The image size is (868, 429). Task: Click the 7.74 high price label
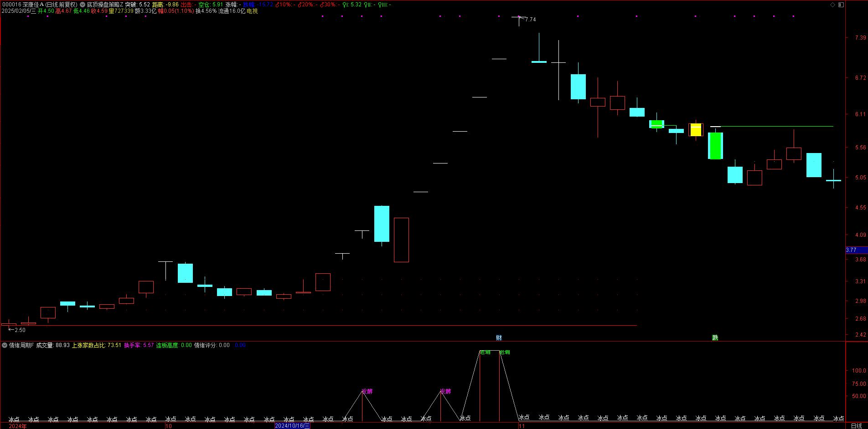tap(531, 20)
